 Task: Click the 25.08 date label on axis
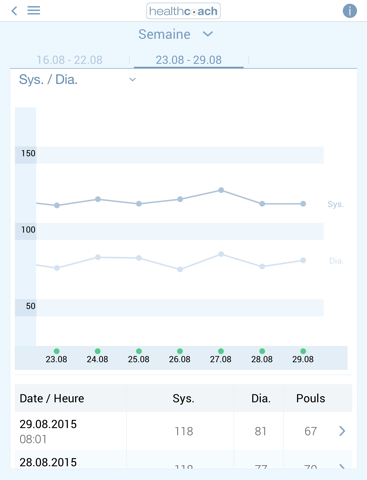(x=139, y=359)
